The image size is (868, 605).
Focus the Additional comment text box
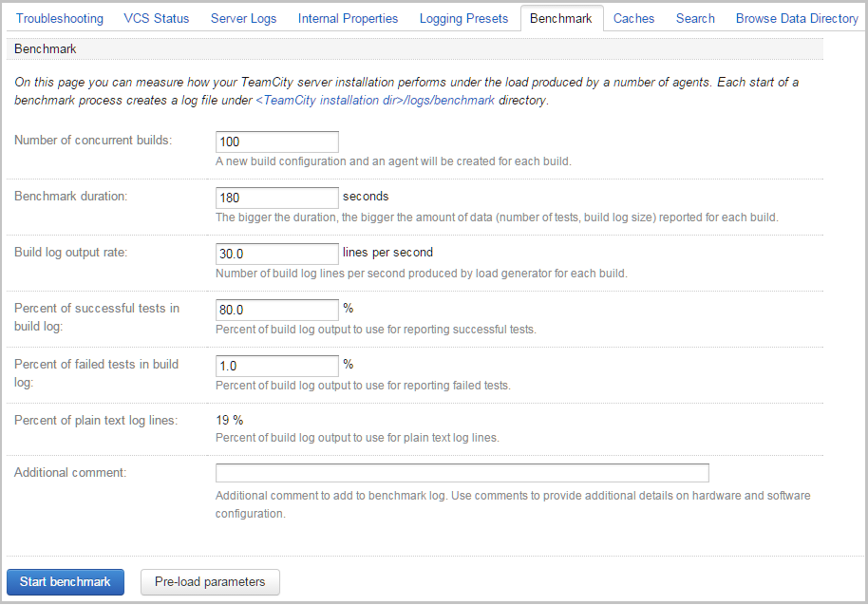pos(462,473)
